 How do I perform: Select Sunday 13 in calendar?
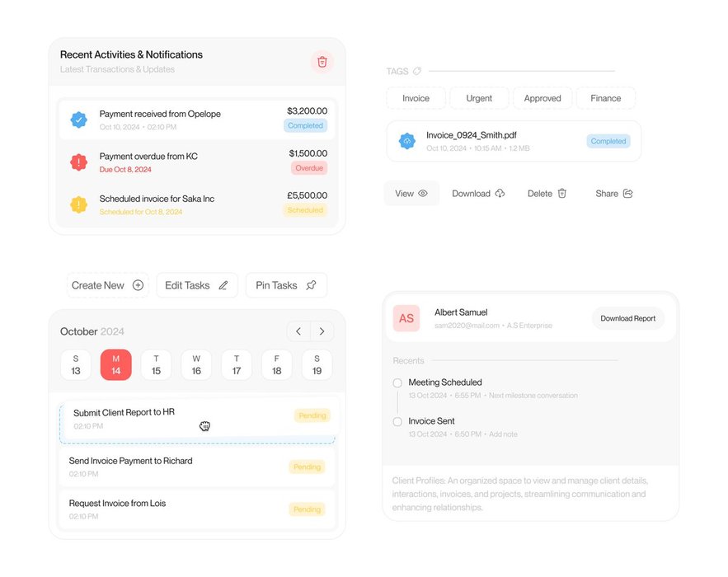(76, 365)
